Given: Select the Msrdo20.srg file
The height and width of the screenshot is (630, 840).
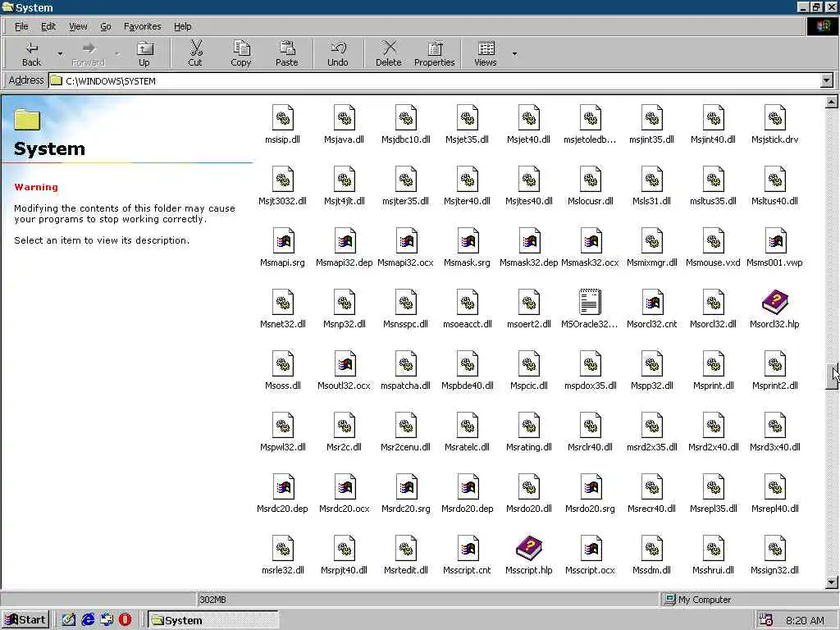Looking at the screenshot, I should point(590,495).
